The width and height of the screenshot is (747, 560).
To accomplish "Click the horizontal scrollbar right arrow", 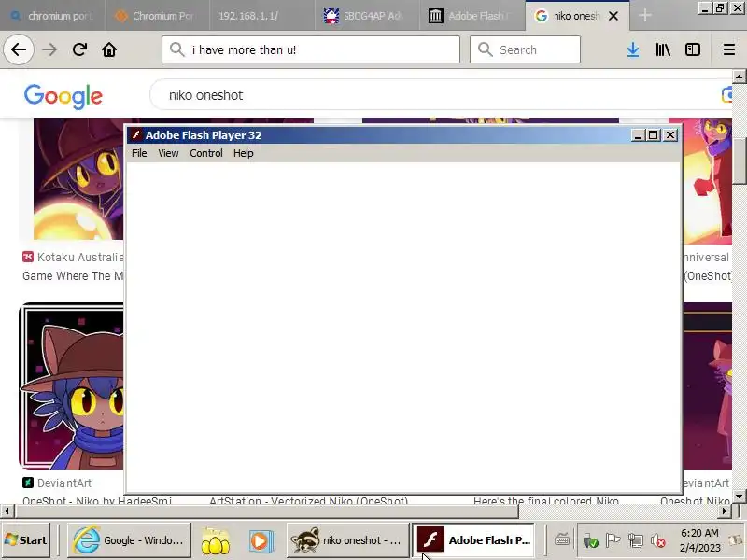I will [725, 511].
